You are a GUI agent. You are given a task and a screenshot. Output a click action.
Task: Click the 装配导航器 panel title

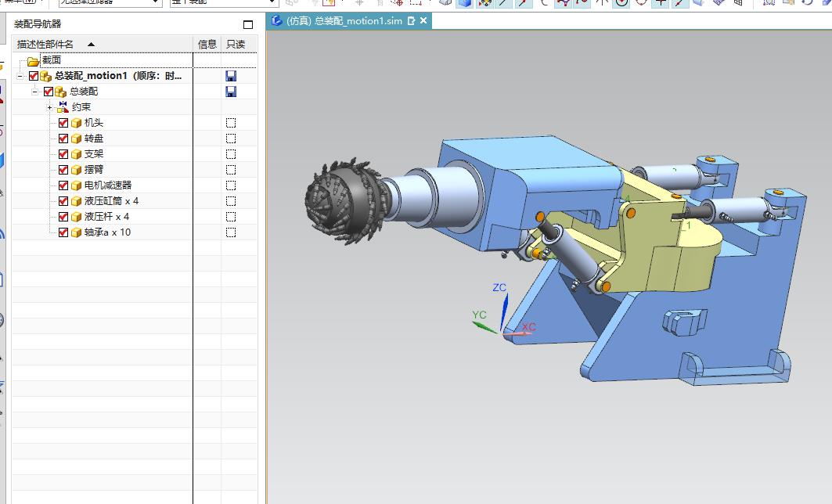(38, 24)
